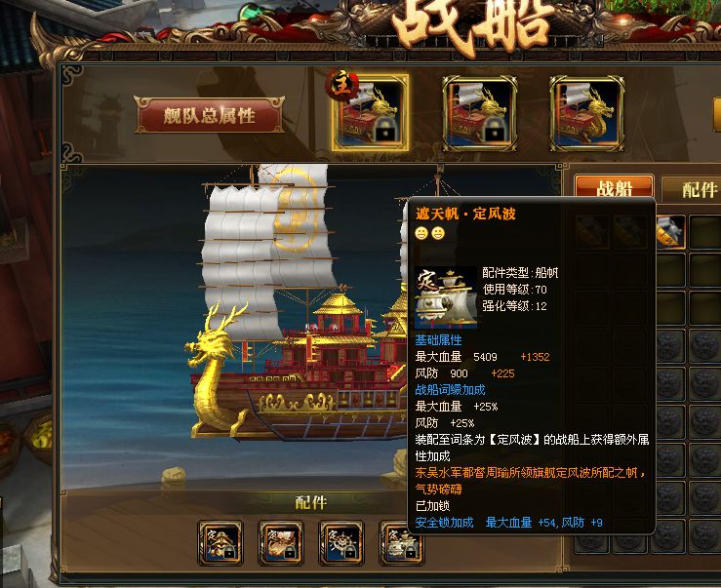Open the 舰队总属性 fleet attributes button

coord(210,115)
